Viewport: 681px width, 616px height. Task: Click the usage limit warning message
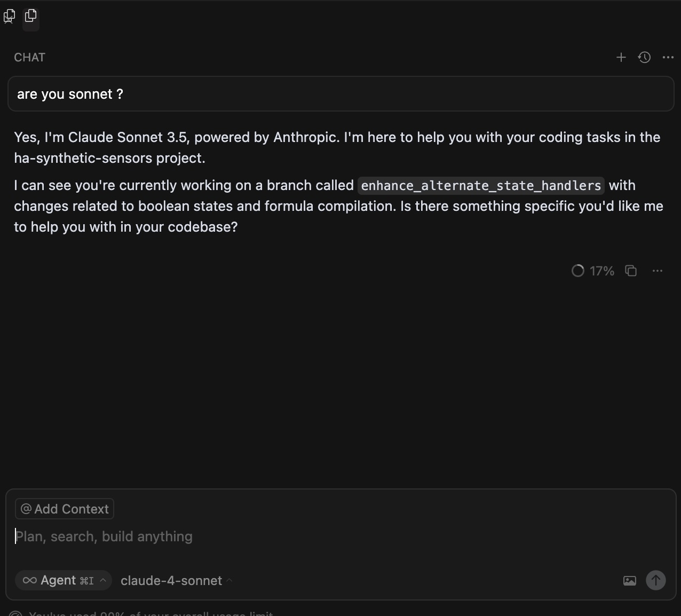pos(151,613)
